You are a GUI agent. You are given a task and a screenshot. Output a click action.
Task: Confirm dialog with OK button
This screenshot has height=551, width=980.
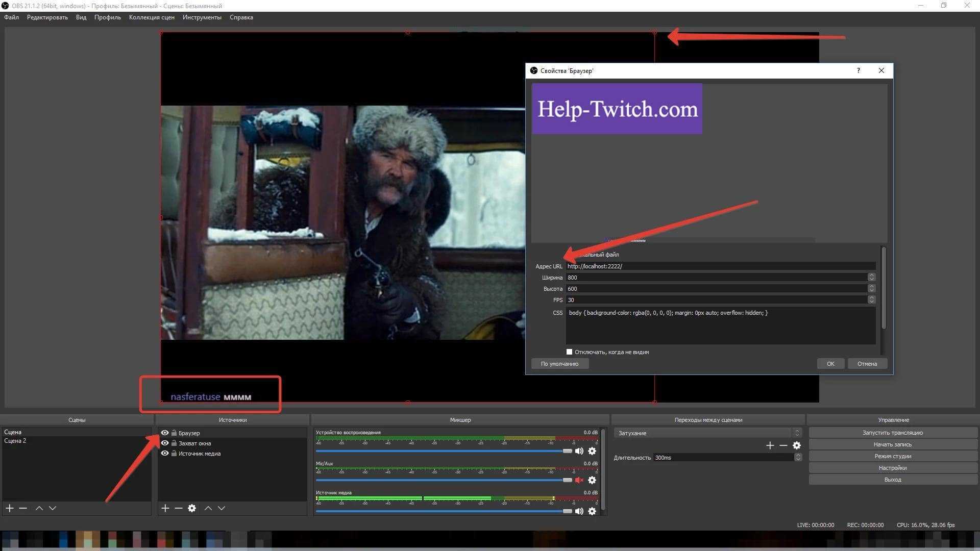[x=830, y=364]
